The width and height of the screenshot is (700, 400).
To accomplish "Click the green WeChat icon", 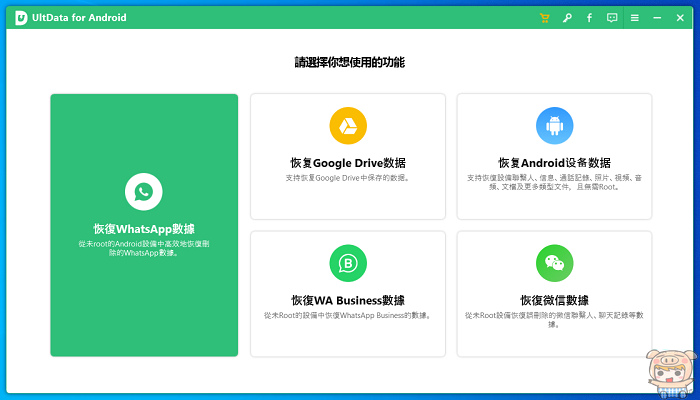I will [x=554, y=262].
